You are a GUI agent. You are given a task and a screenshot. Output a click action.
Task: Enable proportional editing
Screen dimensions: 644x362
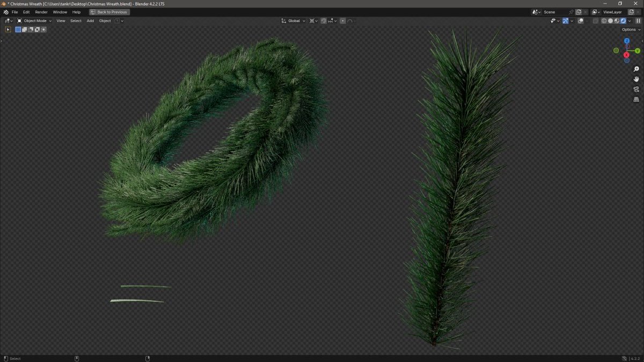point(343,20)
